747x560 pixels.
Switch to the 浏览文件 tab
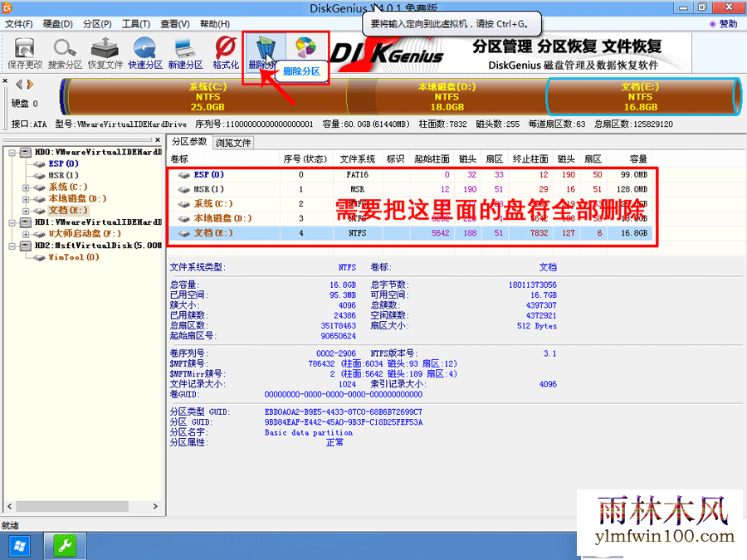click(x=233, y=143)
